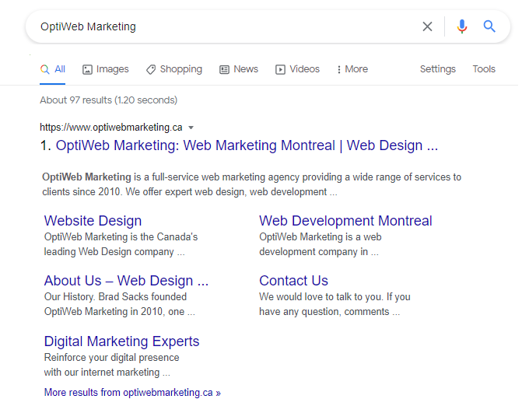Visit the About Us – Web Design link
Image resolution: width=522 pixels, height=420 pixels.
(x=126, y=281)
